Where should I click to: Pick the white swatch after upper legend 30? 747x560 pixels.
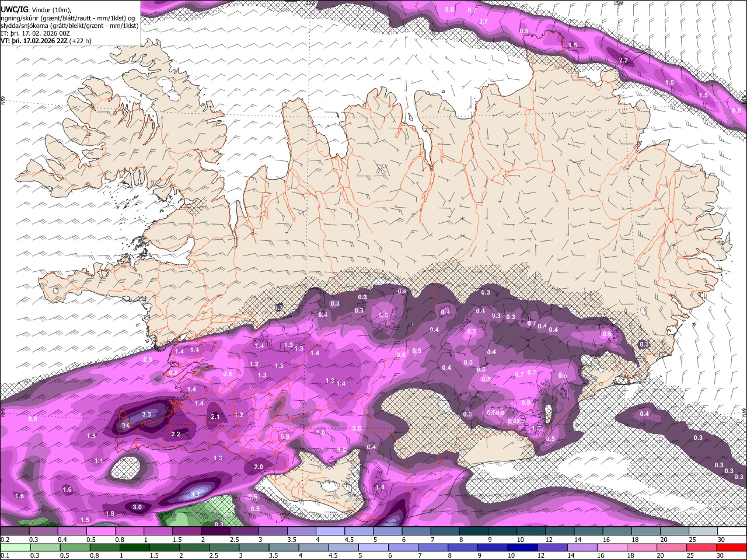click(732, 531)
